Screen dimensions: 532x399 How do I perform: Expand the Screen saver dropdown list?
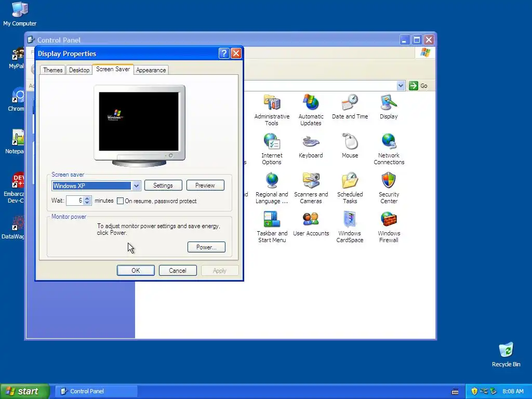point(136,185)
